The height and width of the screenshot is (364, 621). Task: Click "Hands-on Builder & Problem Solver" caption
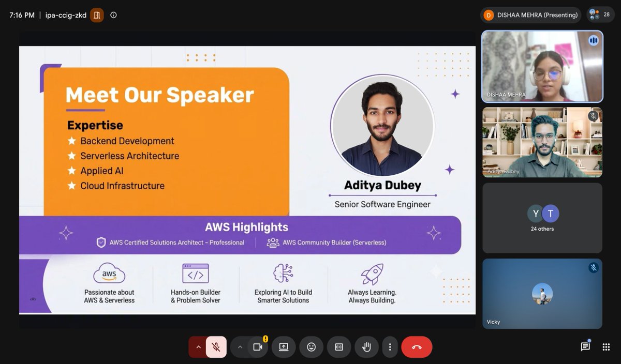(196, 296)
